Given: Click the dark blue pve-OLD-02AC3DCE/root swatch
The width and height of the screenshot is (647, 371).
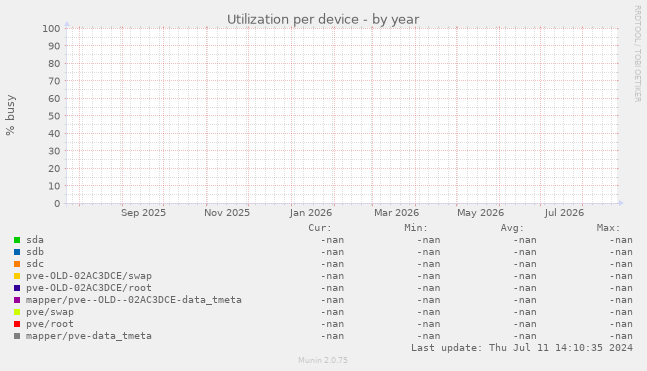Looking at the screenshot, I should pos(17,288).
